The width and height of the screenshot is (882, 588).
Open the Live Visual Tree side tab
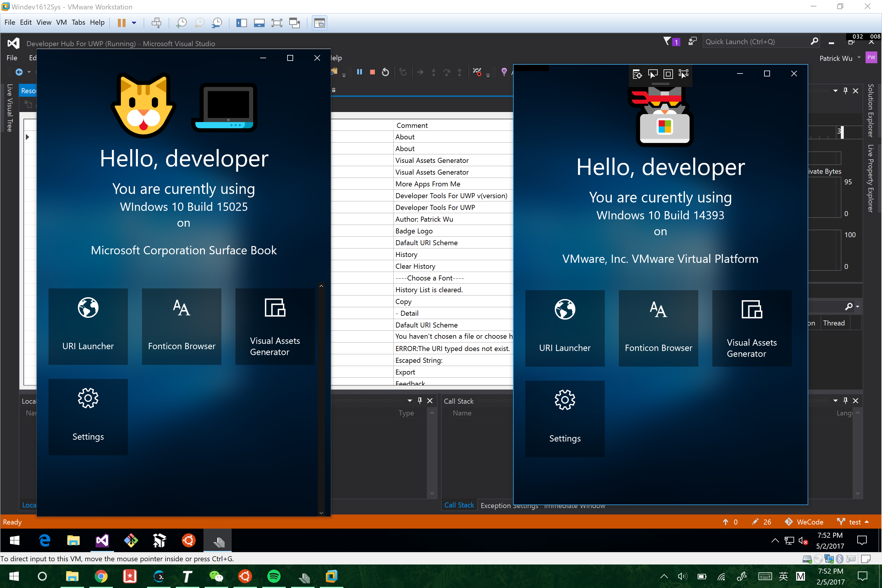coord(9,108)
